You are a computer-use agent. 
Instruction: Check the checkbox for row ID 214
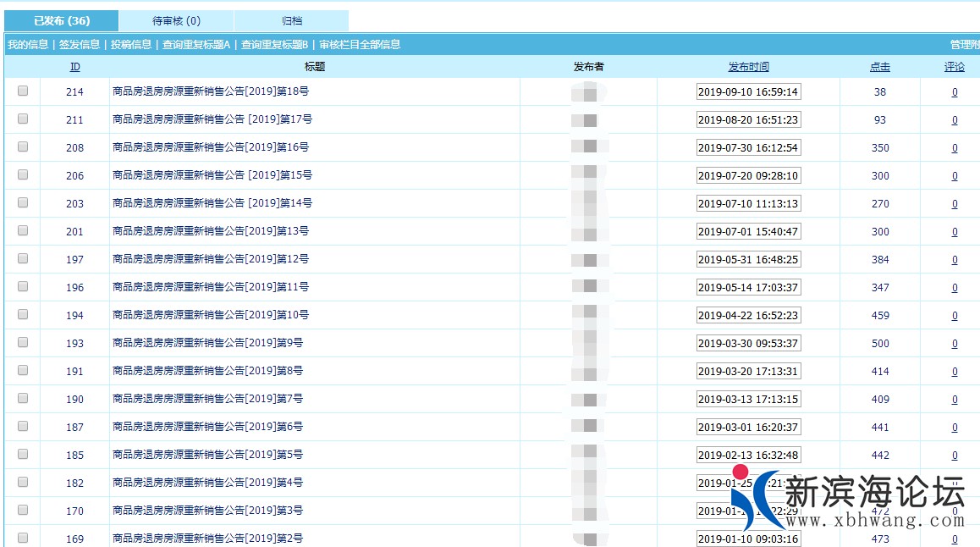[x=23, y=91]
